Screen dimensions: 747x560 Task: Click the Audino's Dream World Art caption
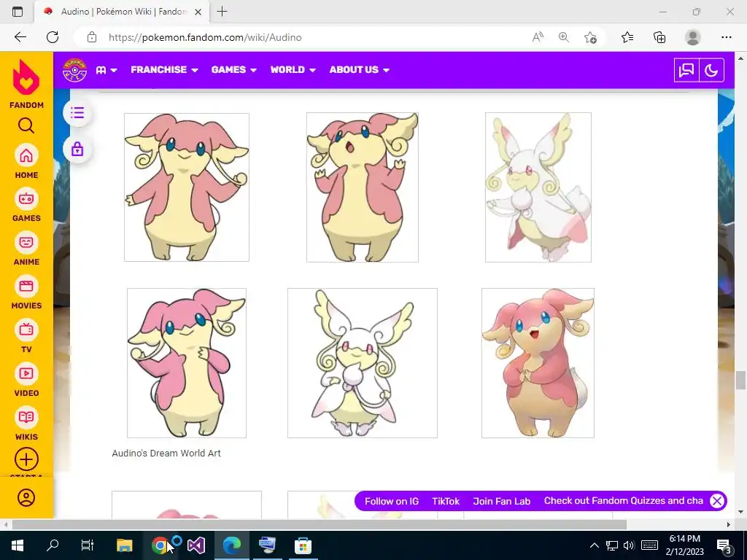pyautogui.click(x=166, y=454)
